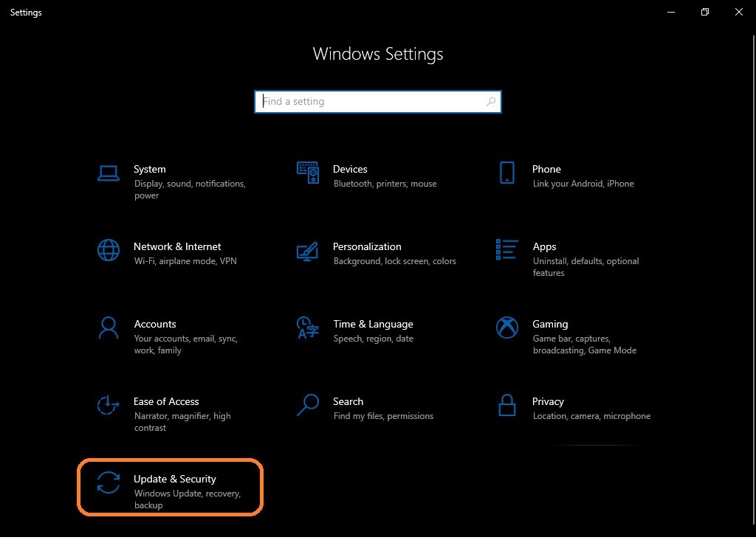Open the Apps title

pos(544,246)
